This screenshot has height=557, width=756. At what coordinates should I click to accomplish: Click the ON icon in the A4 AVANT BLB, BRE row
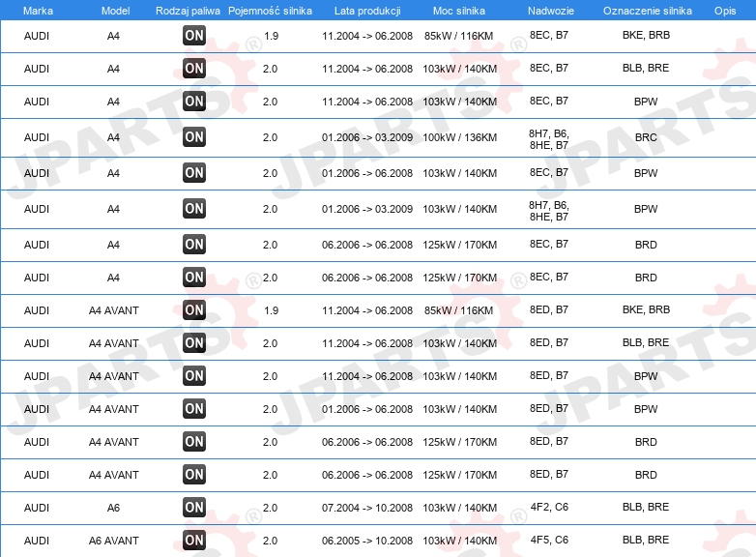pyautogui.click(x=194, y=343)
